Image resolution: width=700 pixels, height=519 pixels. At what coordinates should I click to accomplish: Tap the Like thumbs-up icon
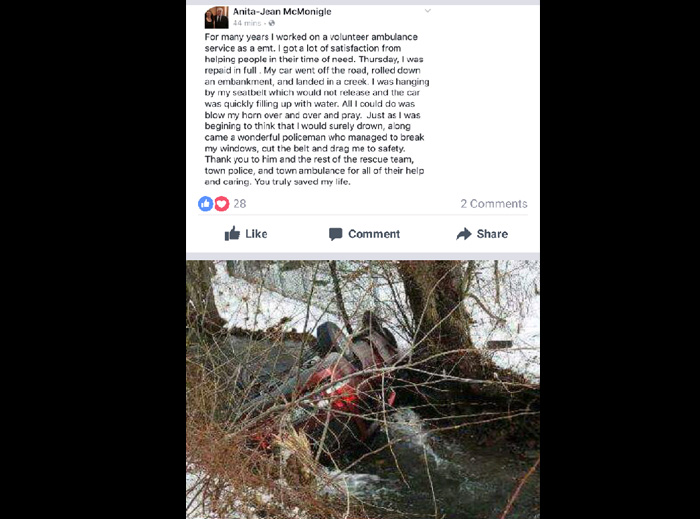click(232, 233)
